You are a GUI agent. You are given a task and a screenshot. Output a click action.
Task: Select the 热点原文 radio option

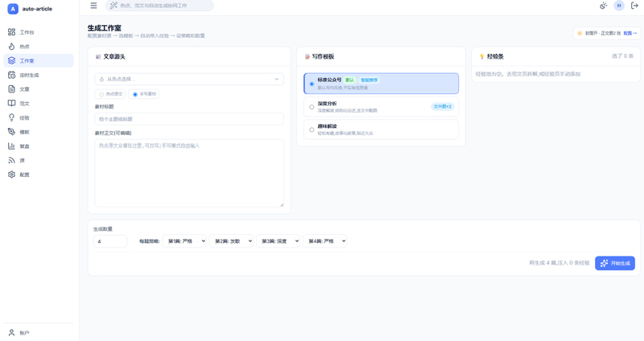point(101,94)
